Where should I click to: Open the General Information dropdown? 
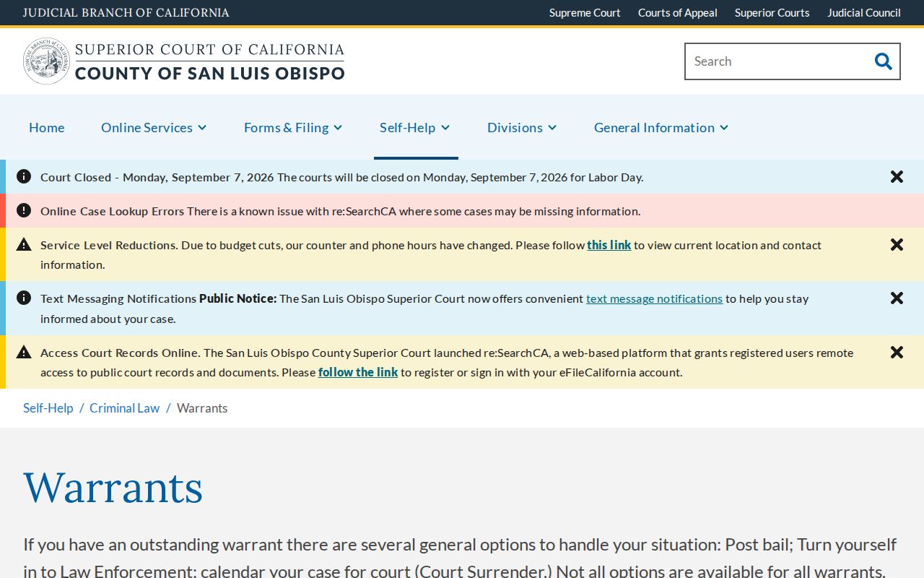[661, 127]
